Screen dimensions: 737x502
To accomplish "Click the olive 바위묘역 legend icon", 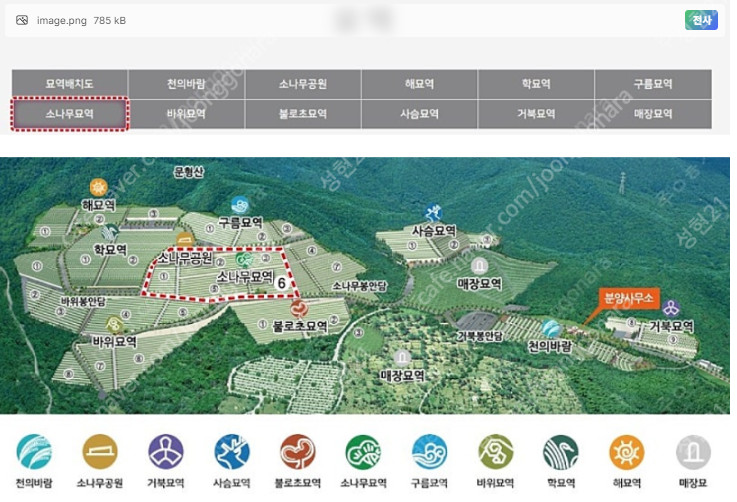I will coord(495,452).
